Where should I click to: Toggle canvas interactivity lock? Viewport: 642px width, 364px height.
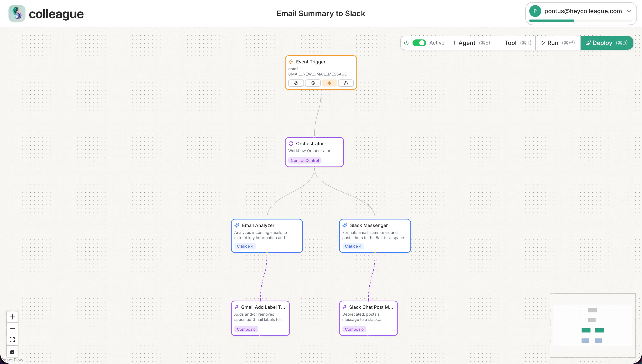click(12, 351)
